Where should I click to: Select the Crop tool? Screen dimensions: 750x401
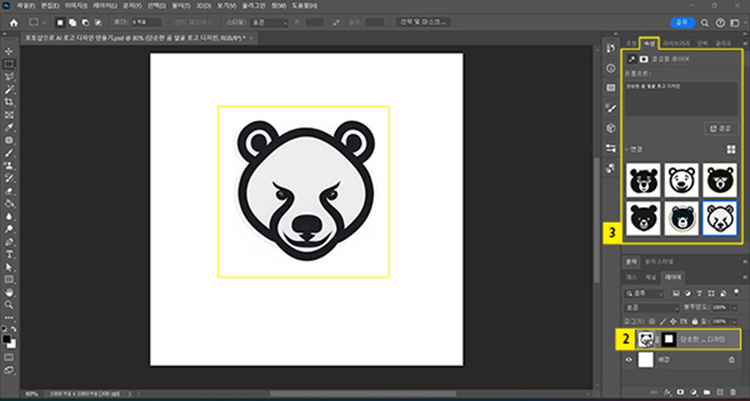click(9, 102)
